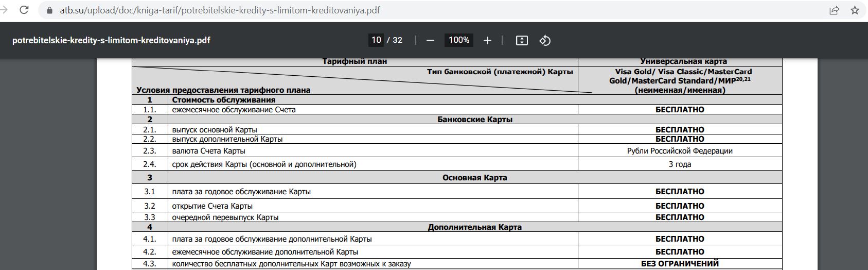This screenshot has width=868, height=270.
Task: Select the "Банковские Карты" section heading
Action: click(x=475, y=120)
